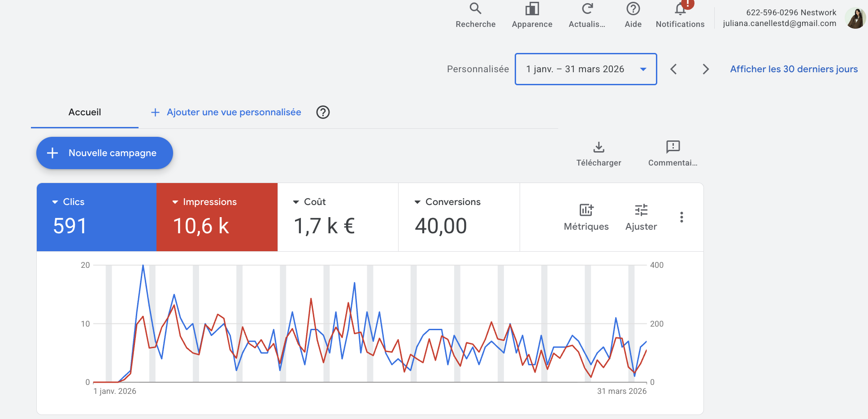The height and width of the screenshot is (419, 868).
Task: Click the Impressions value 10,6 k
Action: coord(201,226)
